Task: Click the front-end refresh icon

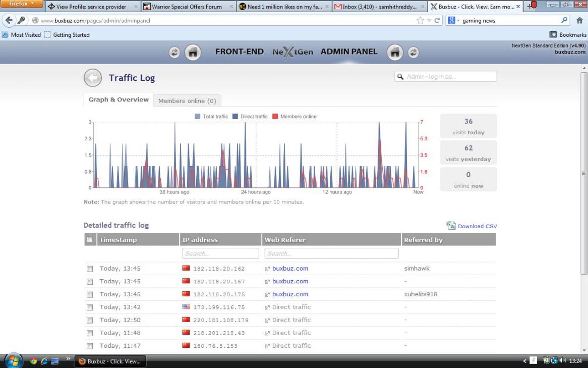Action: [174, 52]
